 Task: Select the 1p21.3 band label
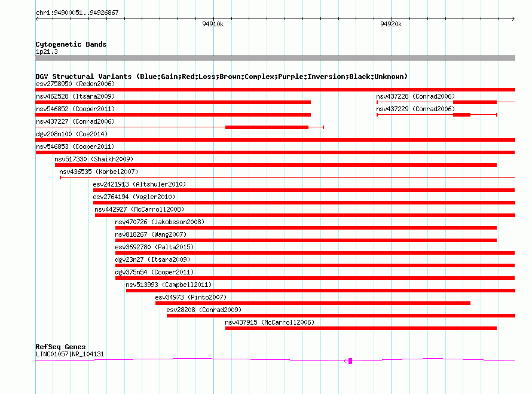click(47, 52)
